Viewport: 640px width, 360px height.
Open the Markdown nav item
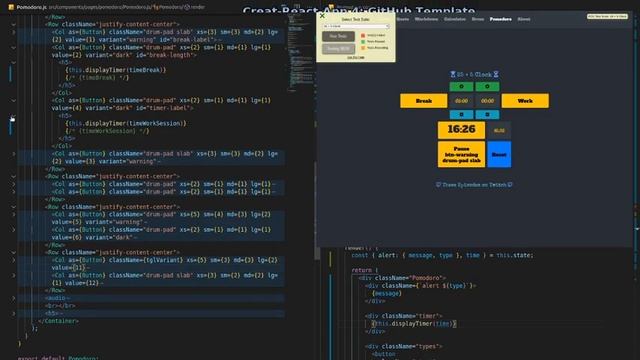point(426,19)
